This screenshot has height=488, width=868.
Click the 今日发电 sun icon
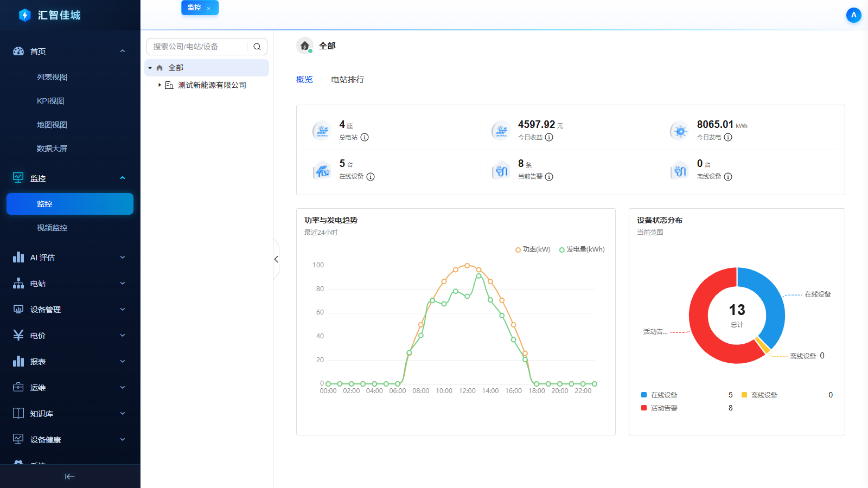pos(680,131)
